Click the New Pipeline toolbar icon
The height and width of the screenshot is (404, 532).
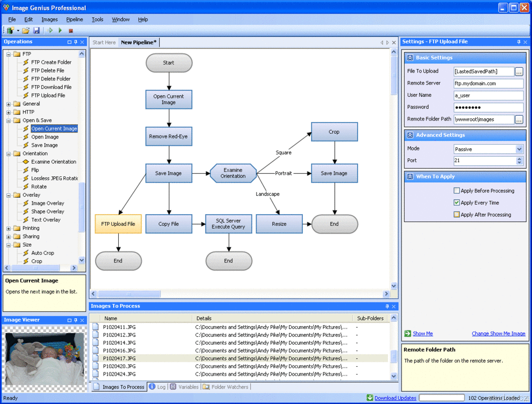[10, 31]
